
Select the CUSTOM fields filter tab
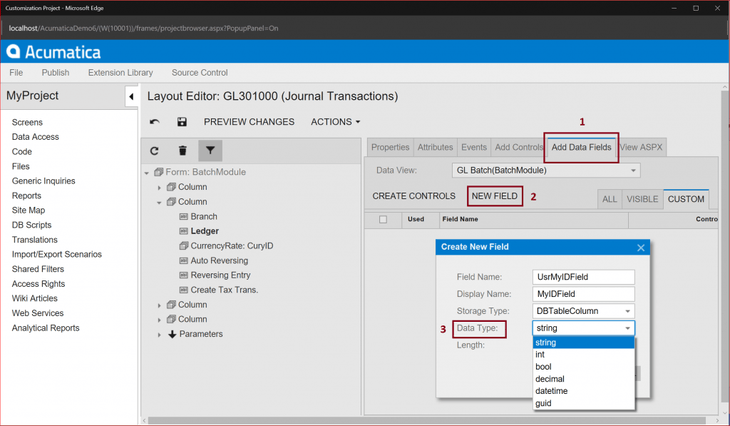tap(686, 199)
